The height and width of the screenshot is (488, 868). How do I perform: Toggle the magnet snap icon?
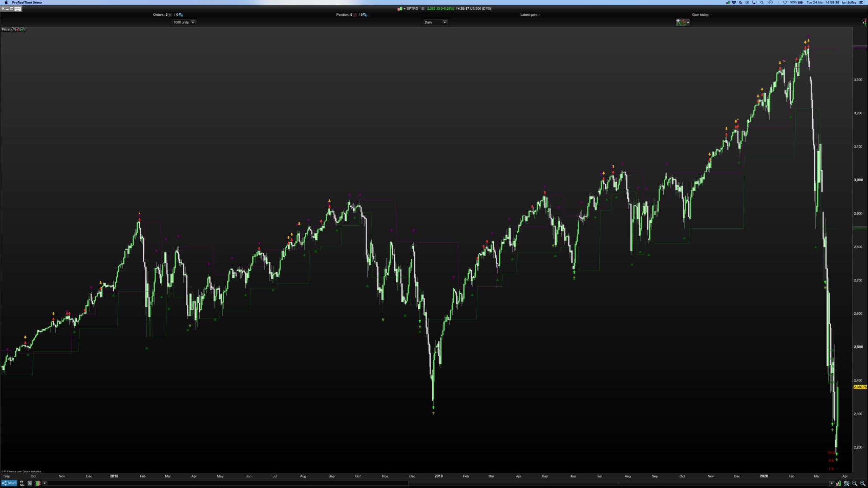click(22, 483)
